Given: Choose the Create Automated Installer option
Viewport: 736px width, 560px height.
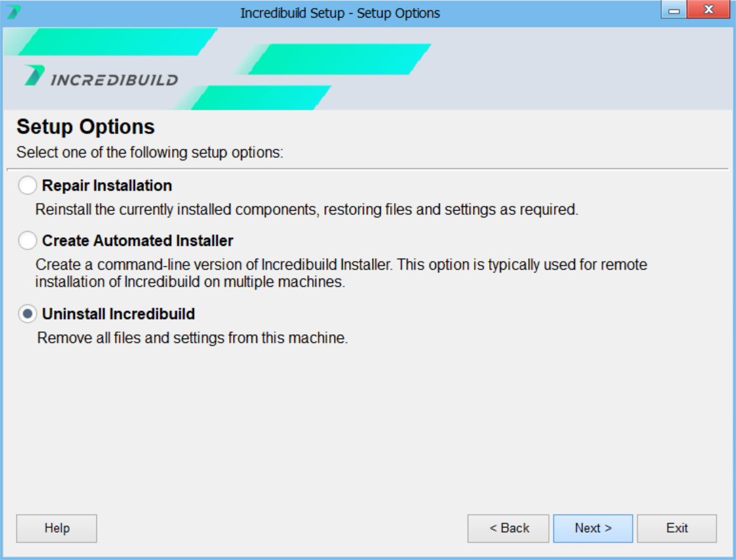Looking at the screenshot, I should [x=27, y=240].
